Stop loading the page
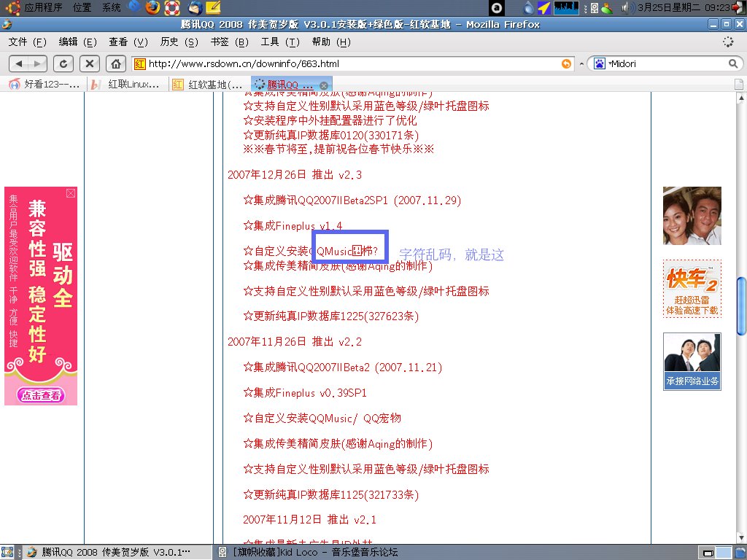747x560 pixels. (x=89, y=63)
